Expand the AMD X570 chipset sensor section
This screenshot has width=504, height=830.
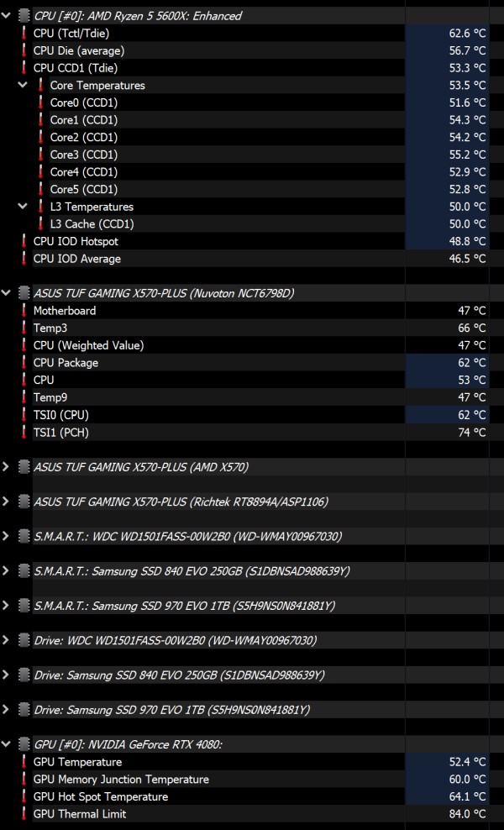8,466
